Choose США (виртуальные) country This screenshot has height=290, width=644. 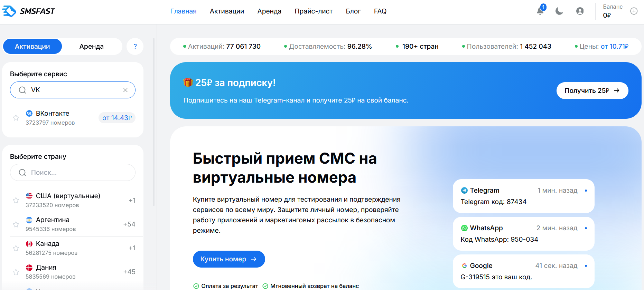pos(76,200)
